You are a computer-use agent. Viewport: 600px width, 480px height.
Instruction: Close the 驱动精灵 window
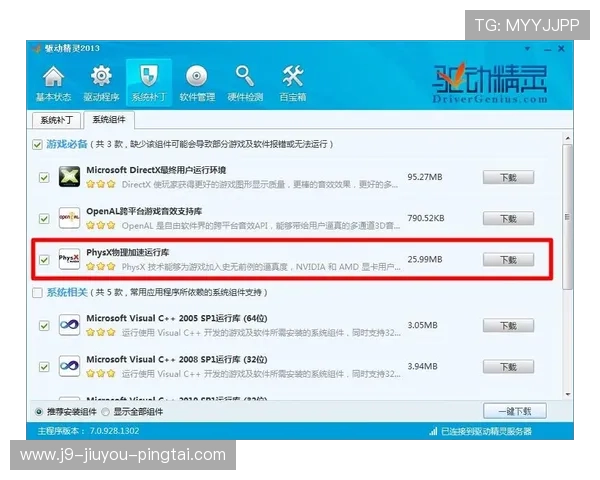561,49
